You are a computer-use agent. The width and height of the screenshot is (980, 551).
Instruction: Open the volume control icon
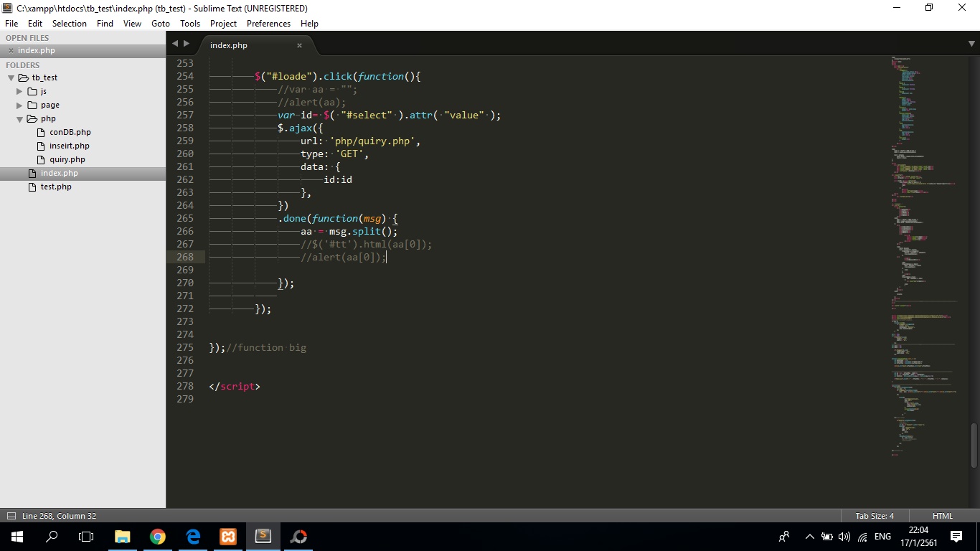(844, 537)
